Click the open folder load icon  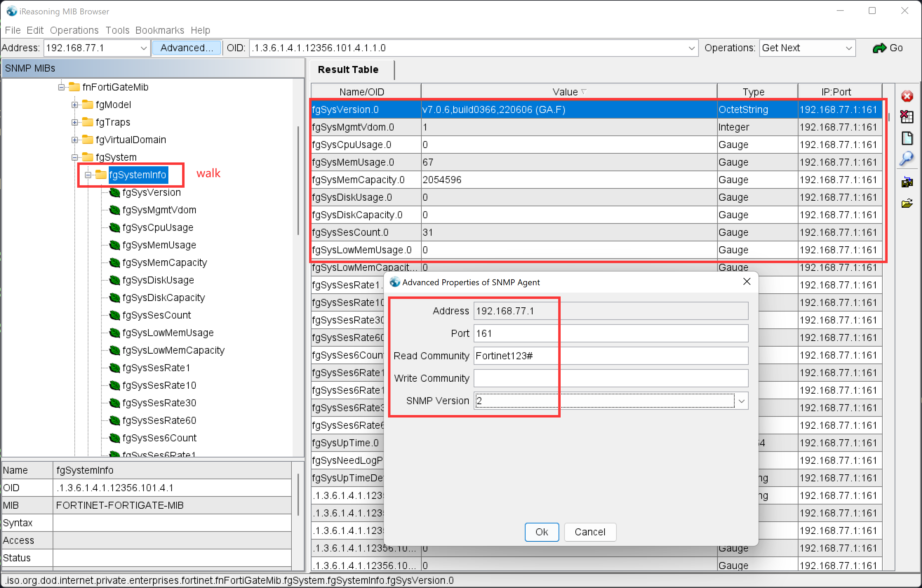(x=906, y=203)
